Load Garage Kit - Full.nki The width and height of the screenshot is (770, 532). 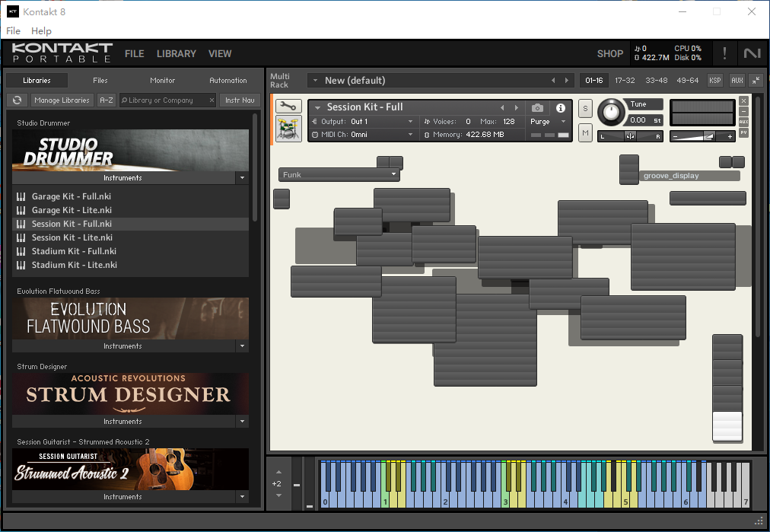(x=131, y=196)
